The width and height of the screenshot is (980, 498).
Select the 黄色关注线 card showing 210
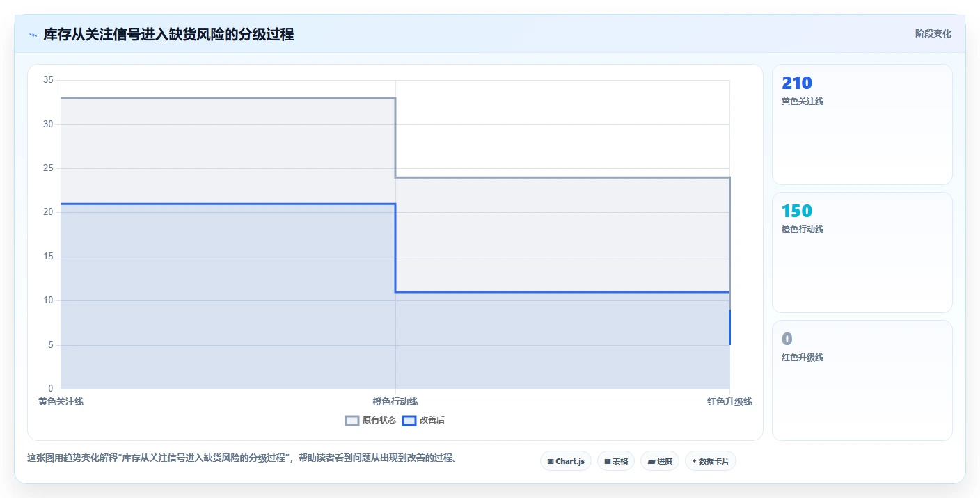pyautogui.click(x=862, y=124)
